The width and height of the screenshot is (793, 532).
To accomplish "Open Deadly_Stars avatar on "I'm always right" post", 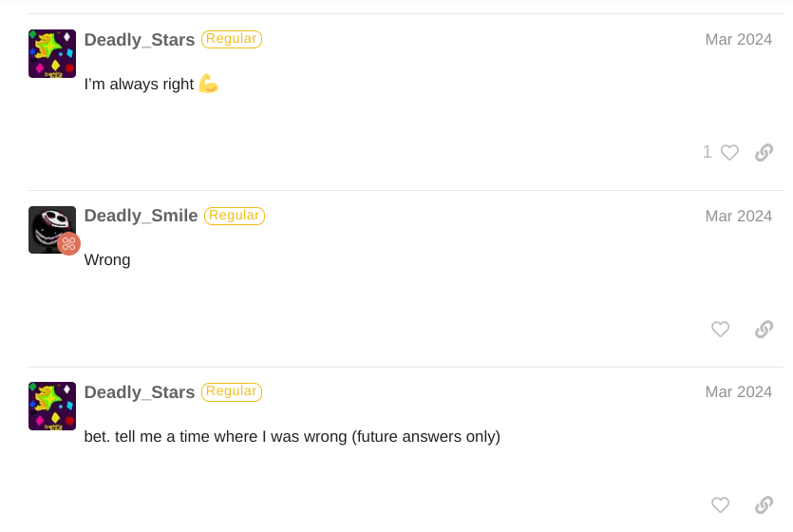I will coord(52,53).
